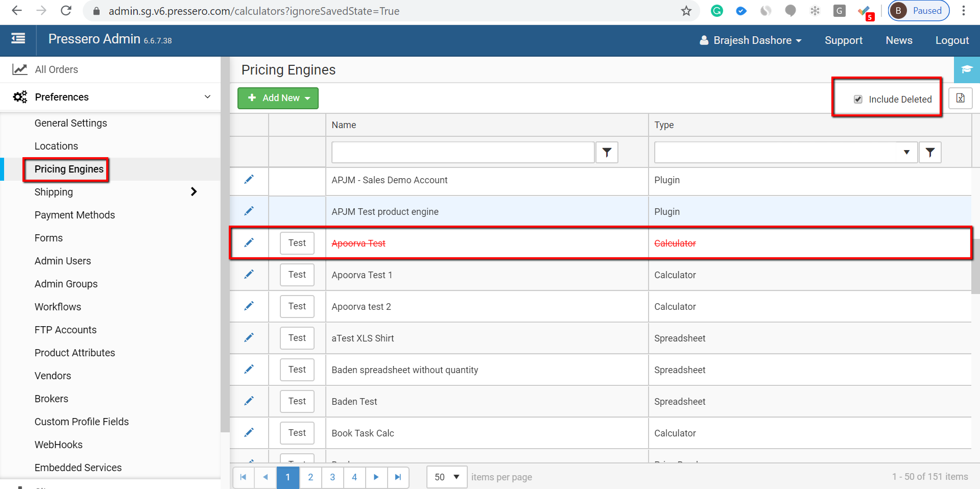
Task: Open All Orders in sidebar
Action: click(56, 69)
